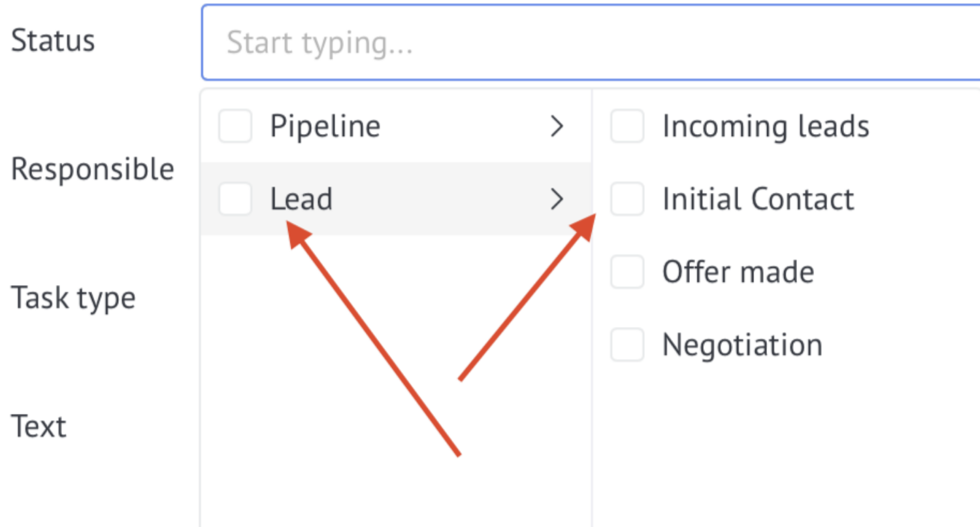This screenshot has width=980, height=527.
Task: Check the Initial Contact checkbox
Action: tap(627, 199)
